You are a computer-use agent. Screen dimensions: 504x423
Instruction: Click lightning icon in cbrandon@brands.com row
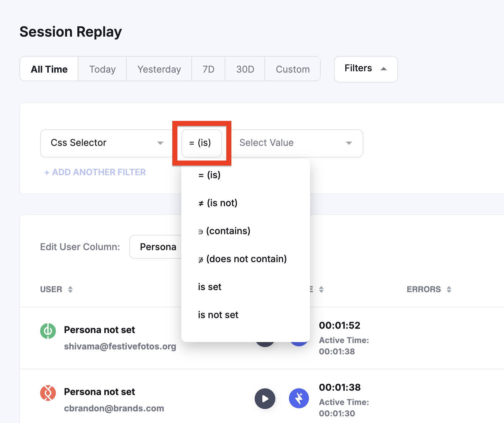[299, 398]
